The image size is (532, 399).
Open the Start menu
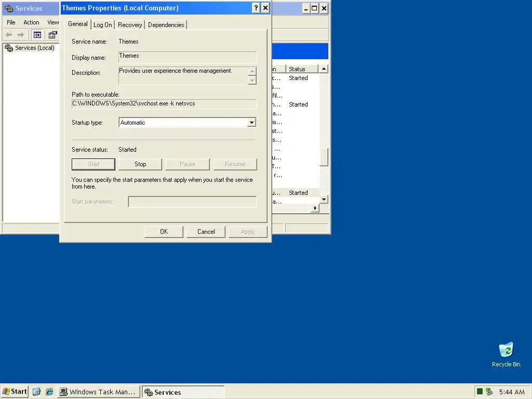pos(14,392)
